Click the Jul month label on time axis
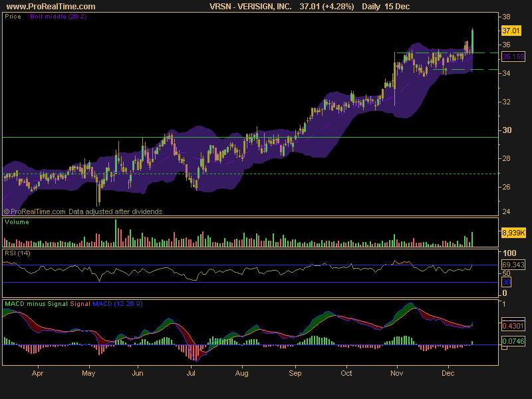532x399 pixels. [x=191, y=373]
